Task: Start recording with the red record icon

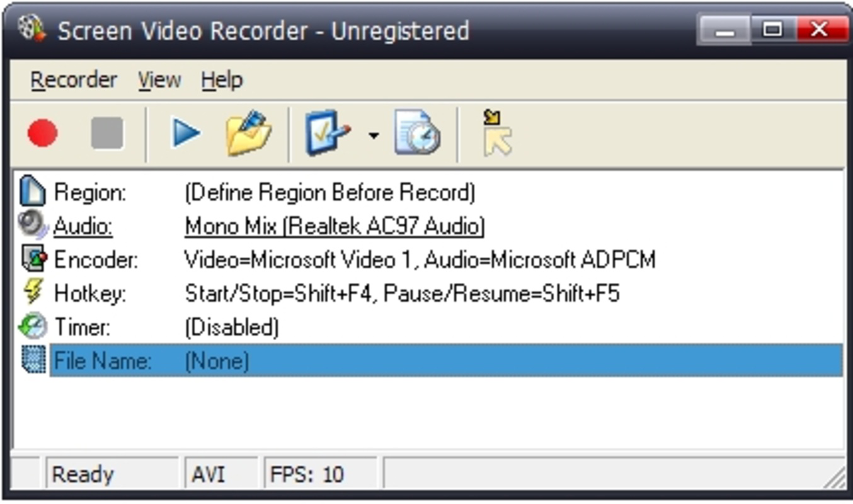Action: coord(42,132)
